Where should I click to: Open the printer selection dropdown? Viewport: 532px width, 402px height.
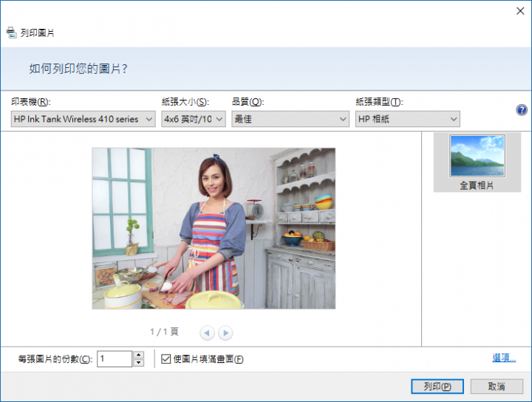coord(83,119)
